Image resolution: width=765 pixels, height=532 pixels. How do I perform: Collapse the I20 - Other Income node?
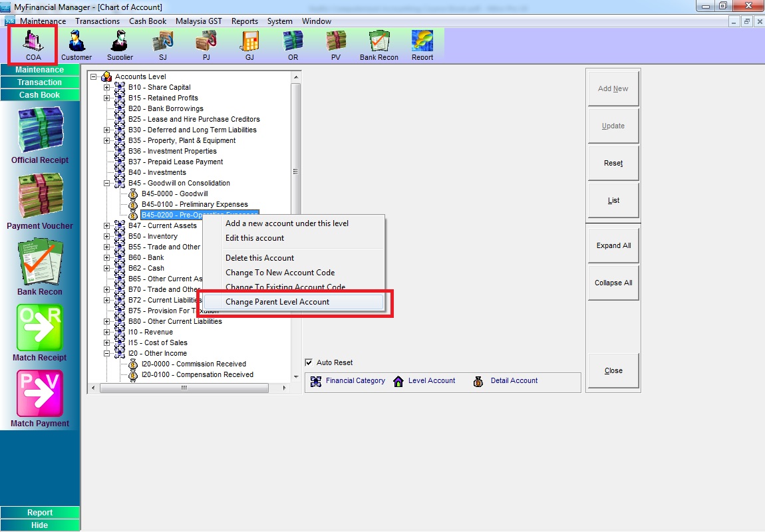point(106,353)
